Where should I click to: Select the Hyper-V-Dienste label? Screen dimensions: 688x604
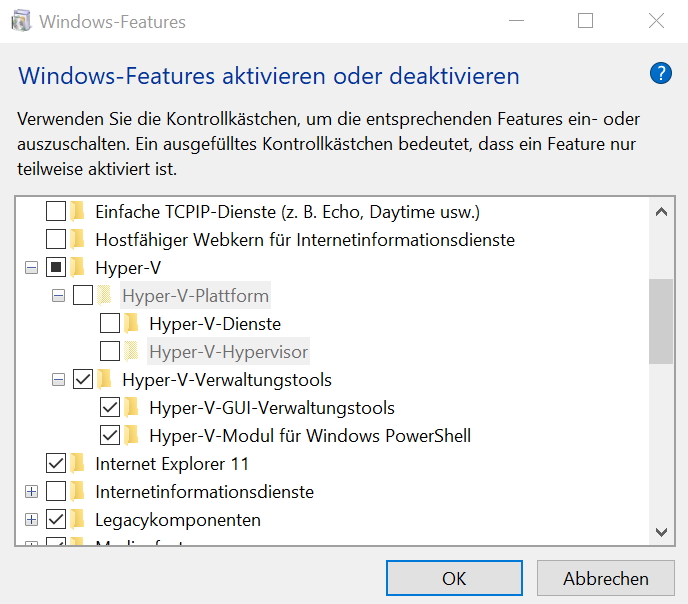215,324
